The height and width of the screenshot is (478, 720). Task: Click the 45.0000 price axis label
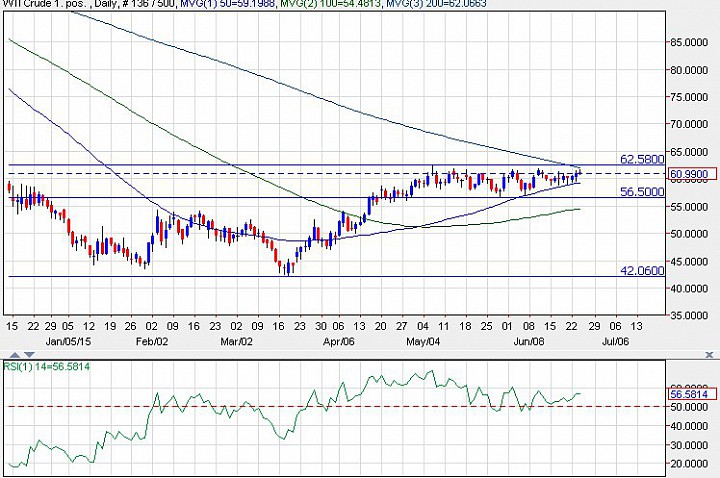click(689, 261)
